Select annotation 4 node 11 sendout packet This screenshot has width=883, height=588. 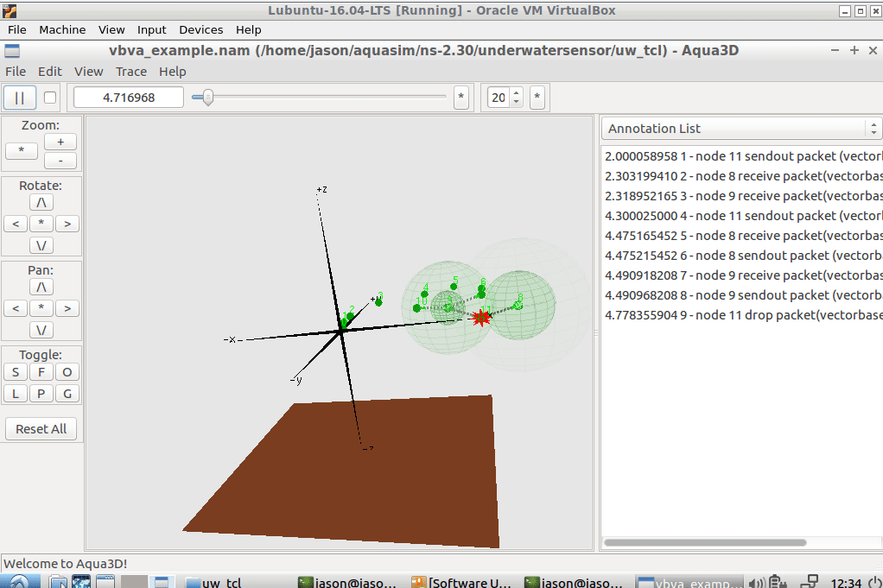(x=743, y=216)
